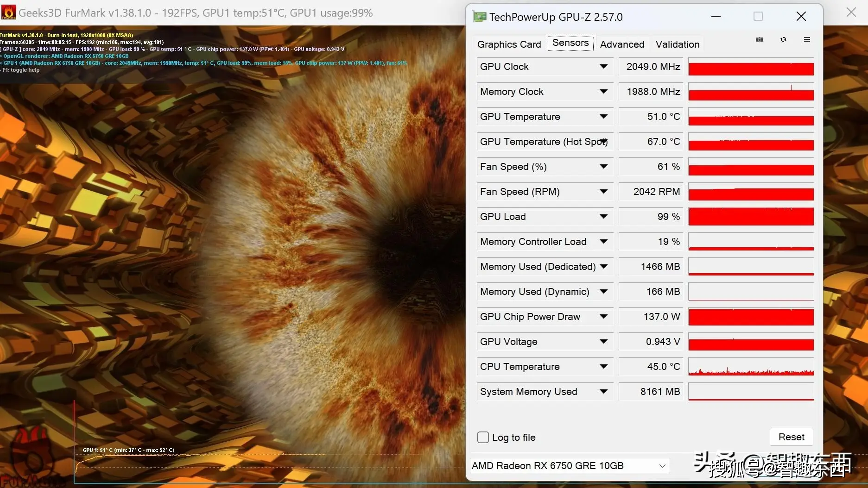Click the GPU Clock history graph
The width and height of the screenshot is (868, 488).
[751, 67]
